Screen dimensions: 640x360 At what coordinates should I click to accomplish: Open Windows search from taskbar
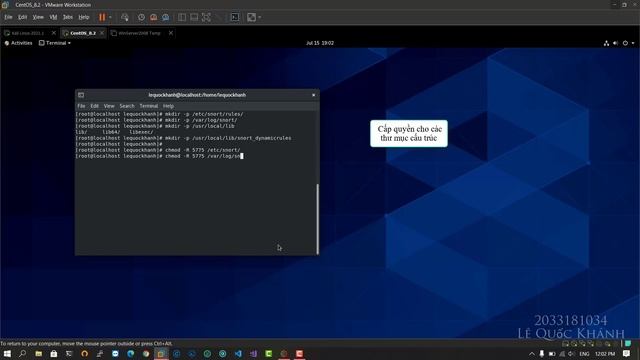(22, 353)
